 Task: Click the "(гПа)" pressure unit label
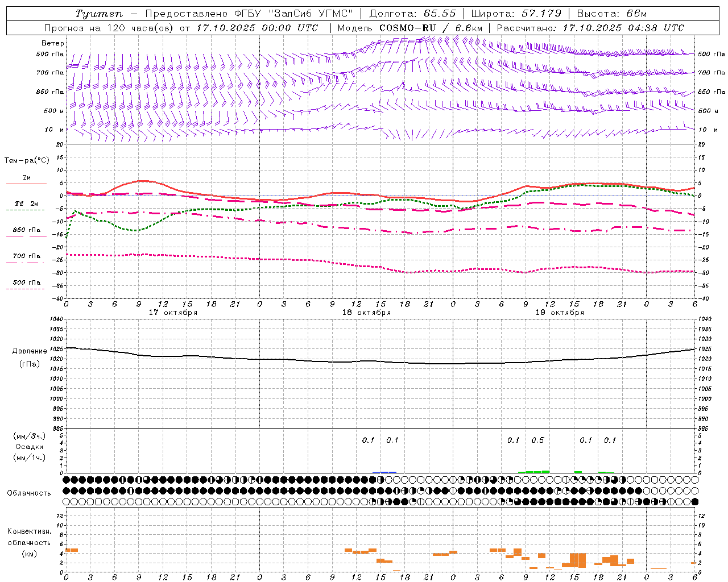click(30, 364)
